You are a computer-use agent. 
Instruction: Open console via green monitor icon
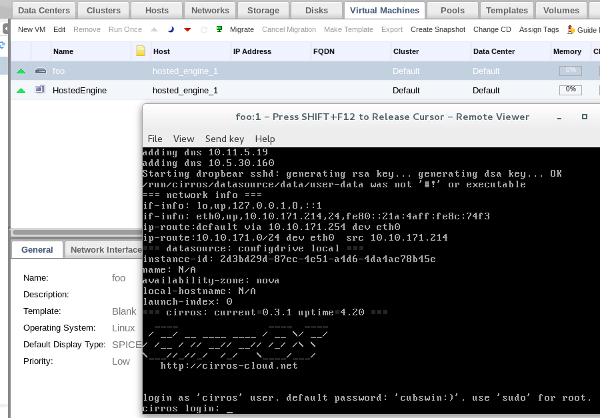219,30
